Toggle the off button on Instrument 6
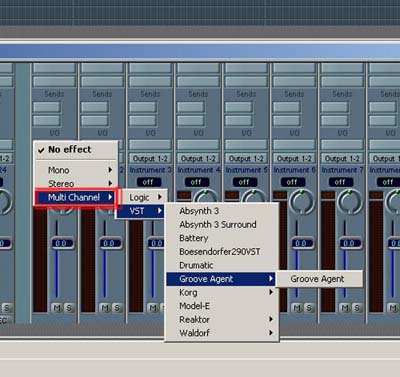 pyautogui.click(x=293, y=182)
